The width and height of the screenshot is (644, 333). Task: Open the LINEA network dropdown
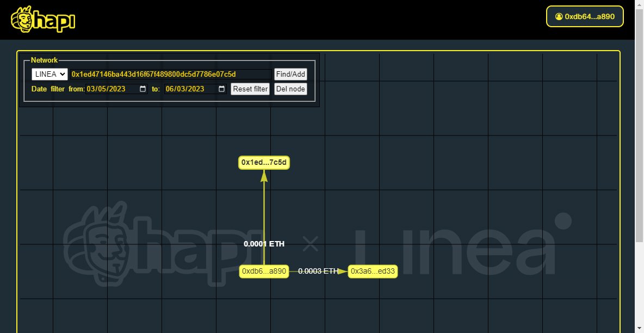coord(49,75)
